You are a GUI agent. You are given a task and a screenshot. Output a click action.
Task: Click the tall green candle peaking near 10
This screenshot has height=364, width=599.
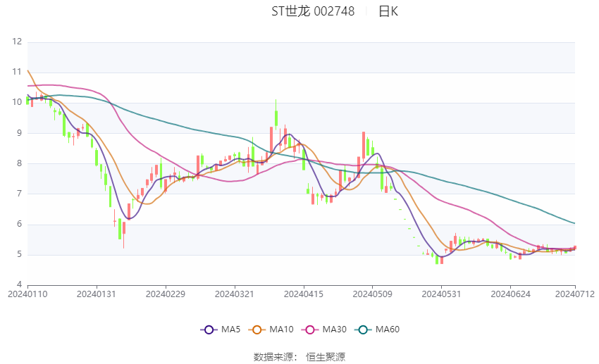pos(276,115)
